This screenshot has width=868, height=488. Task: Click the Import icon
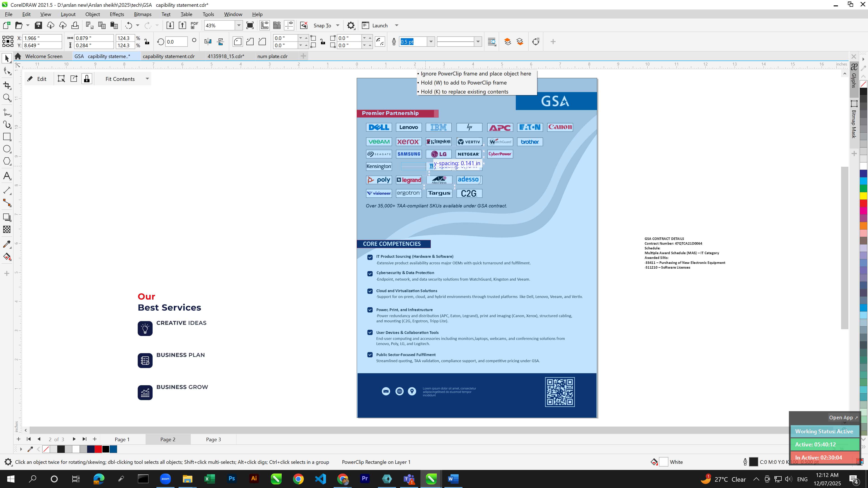[170, 25]
